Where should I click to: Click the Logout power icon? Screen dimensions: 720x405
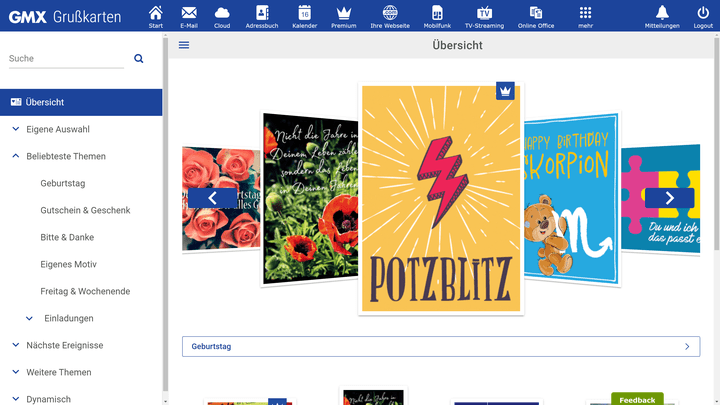coord(703,13)
